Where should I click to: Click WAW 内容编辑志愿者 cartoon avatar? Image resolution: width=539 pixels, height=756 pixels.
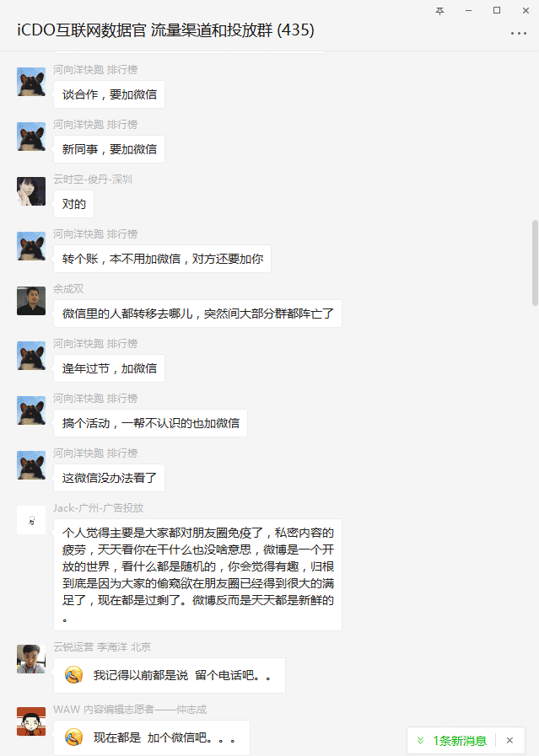point(31,721)
